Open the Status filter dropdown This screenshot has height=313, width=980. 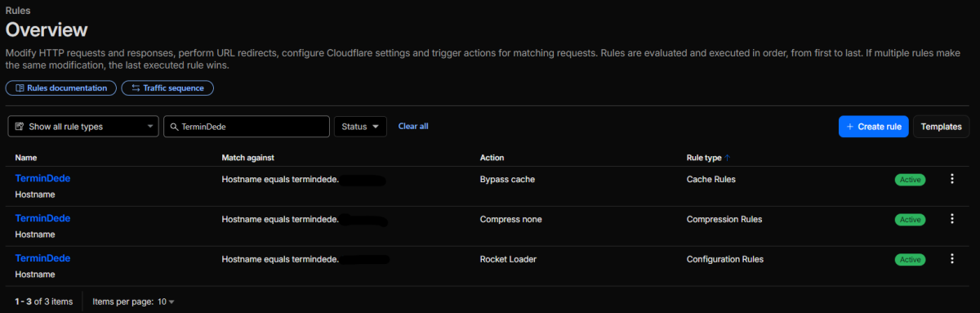[360, 127]
